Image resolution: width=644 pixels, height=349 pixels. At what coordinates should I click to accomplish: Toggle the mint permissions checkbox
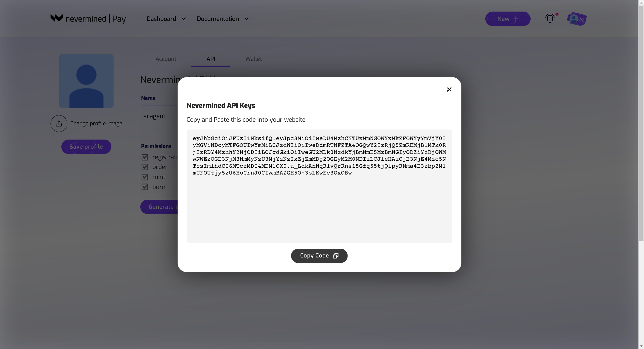tap(145, 177)
